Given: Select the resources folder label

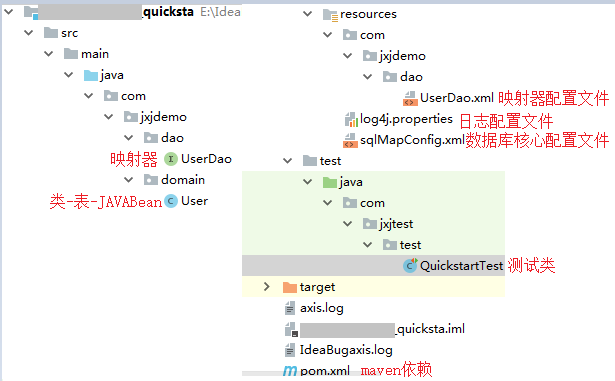Looking at the screenshot, I should pos(368,14).
